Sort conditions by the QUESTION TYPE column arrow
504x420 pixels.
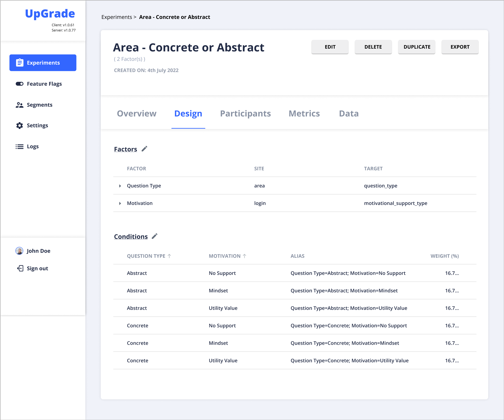pyautogui.click(x=170, y=256)
